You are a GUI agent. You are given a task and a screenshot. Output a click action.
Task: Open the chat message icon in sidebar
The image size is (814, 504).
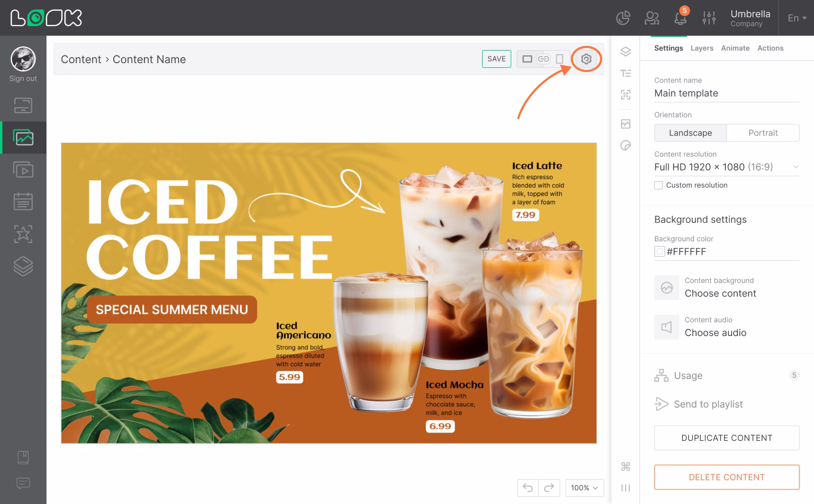pos(23,483)
